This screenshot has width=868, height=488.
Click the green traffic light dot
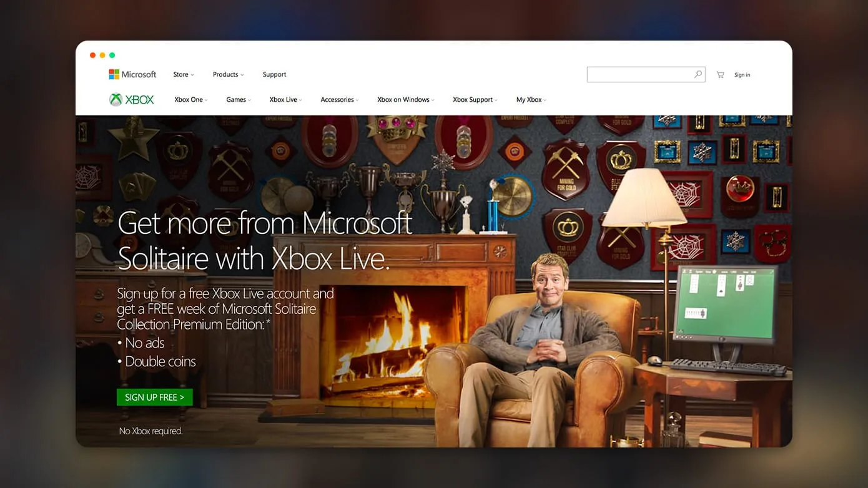112,55
